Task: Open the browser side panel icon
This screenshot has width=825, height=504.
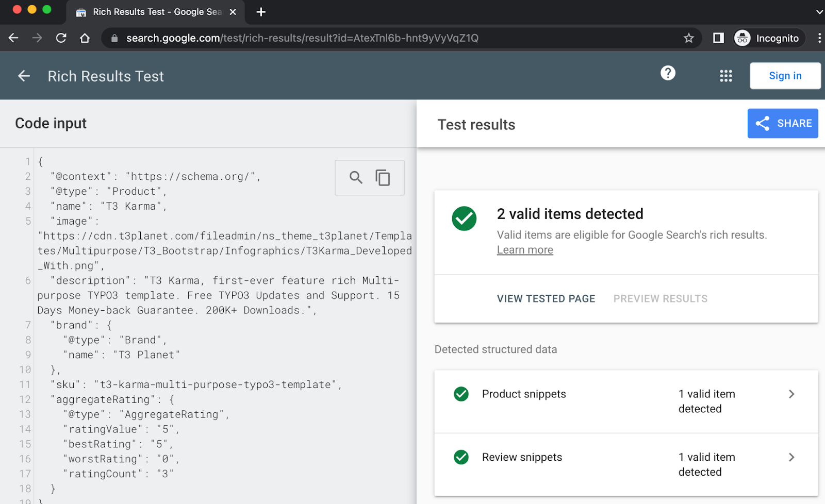Action: point(718,38)
